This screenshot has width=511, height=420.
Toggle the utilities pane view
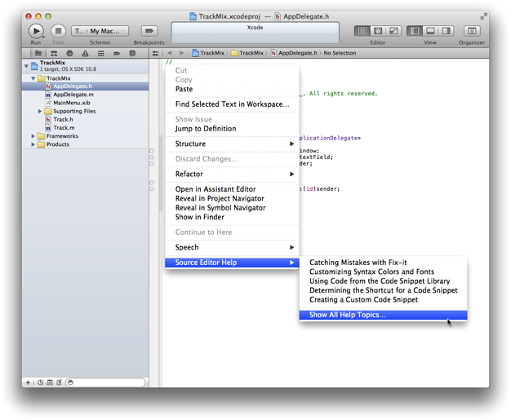coord(446,31)
